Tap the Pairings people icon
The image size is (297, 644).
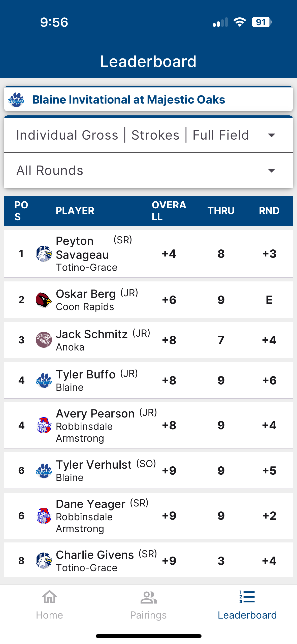(148, 597)
